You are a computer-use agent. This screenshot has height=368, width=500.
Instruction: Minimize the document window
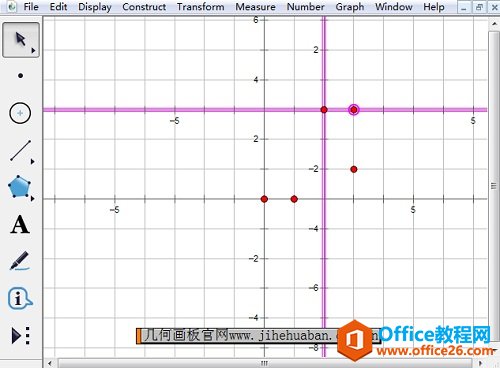[x=464, y=7]
